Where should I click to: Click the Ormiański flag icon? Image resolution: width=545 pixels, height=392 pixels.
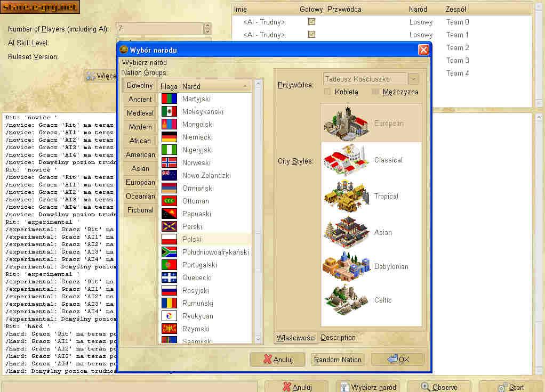click(169, 188)
